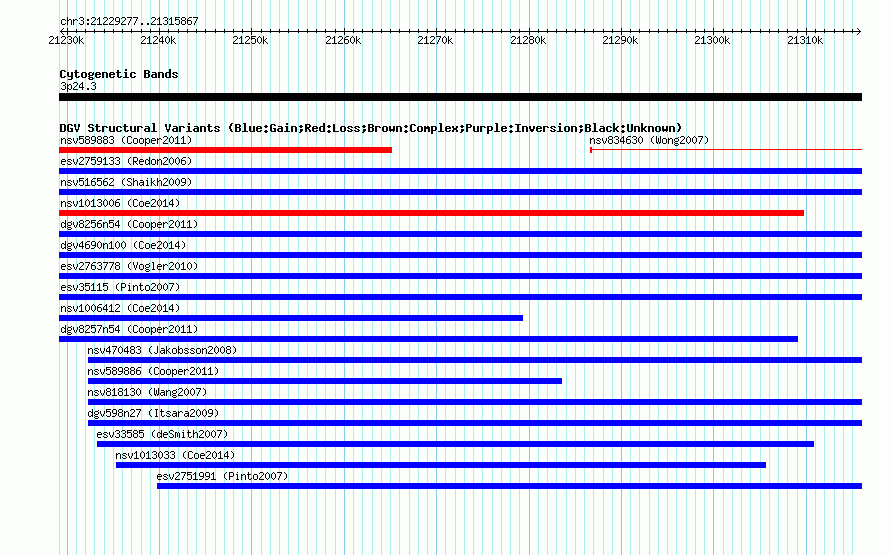The image size is (890, 555).
Task: Click the nsv1006412 (Coe2014) label
Action: click(x=120, y=308)
